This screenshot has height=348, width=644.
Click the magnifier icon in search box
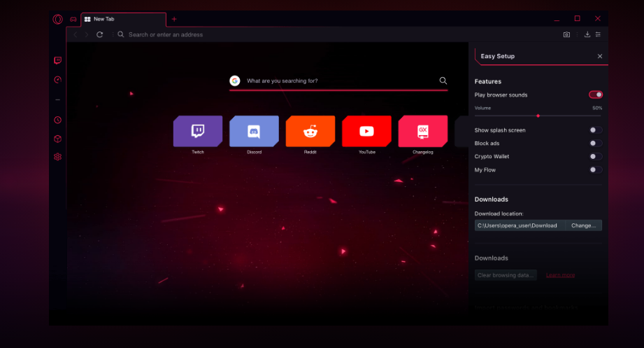tap(443, 81)
